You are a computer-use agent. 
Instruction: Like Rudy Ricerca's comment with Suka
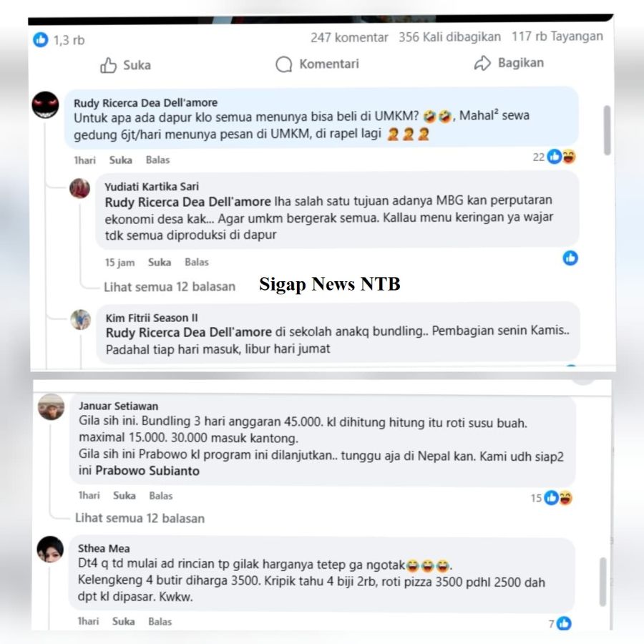tap(121, 160)
